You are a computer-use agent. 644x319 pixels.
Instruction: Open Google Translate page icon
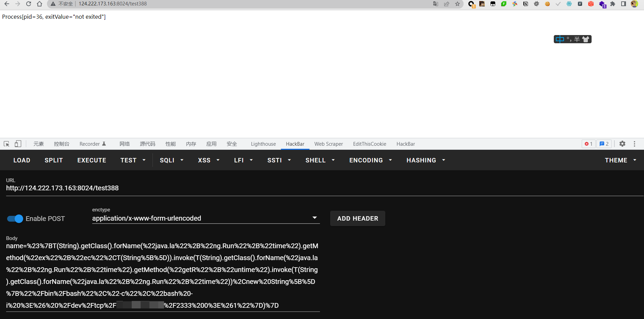pyautogui.click(x=436, y=4)
